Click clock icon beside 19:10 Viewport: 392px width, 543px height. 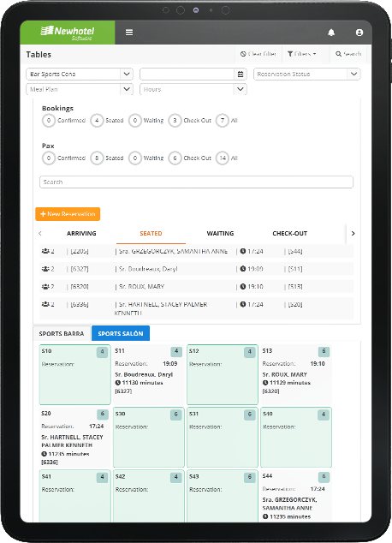coord(243,287)
